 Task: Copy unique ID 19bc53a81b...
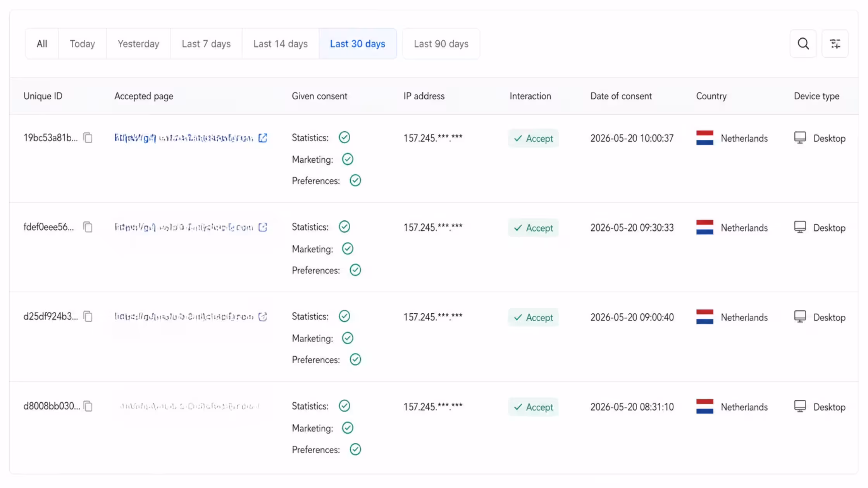(x=88, y=137)
